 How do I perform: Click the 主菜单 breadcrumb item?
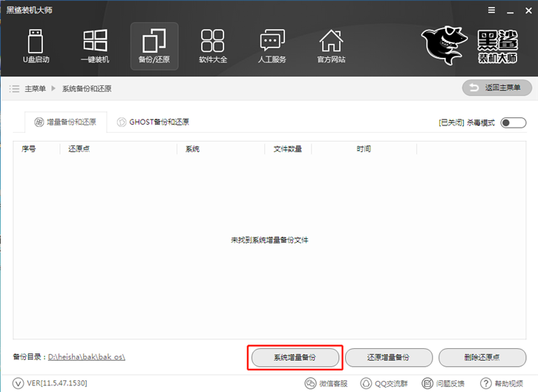click(x=35, y=88)
